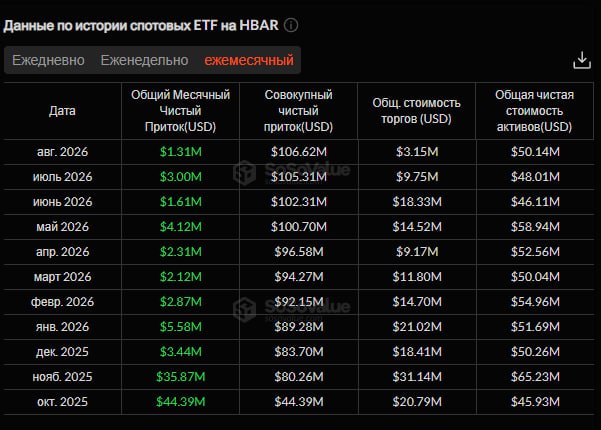
Task: Select the февр. 2026 date cell
Action: [x=62, y=302]
